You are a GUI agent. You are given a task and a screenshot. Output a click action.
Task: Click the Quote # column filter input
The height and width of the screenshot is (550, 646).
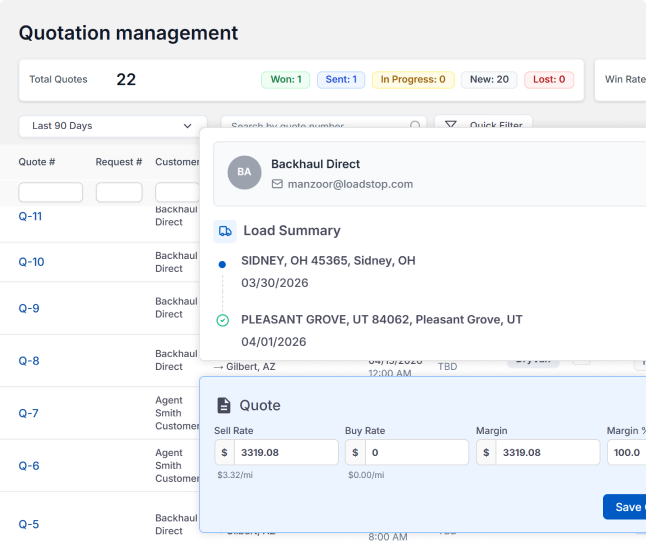point(51,192)
